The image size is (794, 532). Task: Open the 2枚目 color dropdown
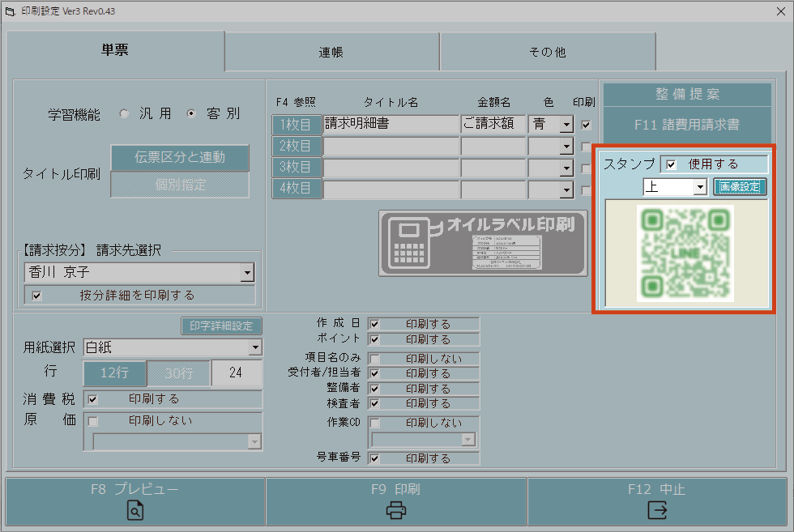566,147
